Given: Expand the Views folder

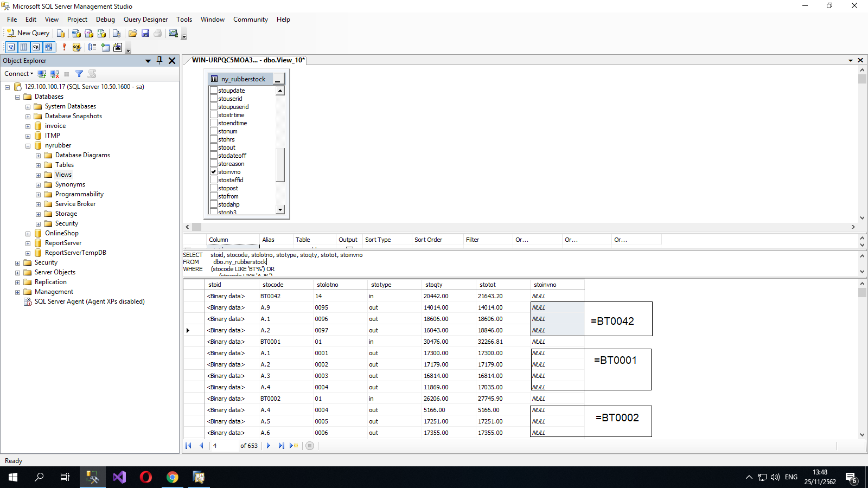Looking at the screenshot, I should point(38,175).
